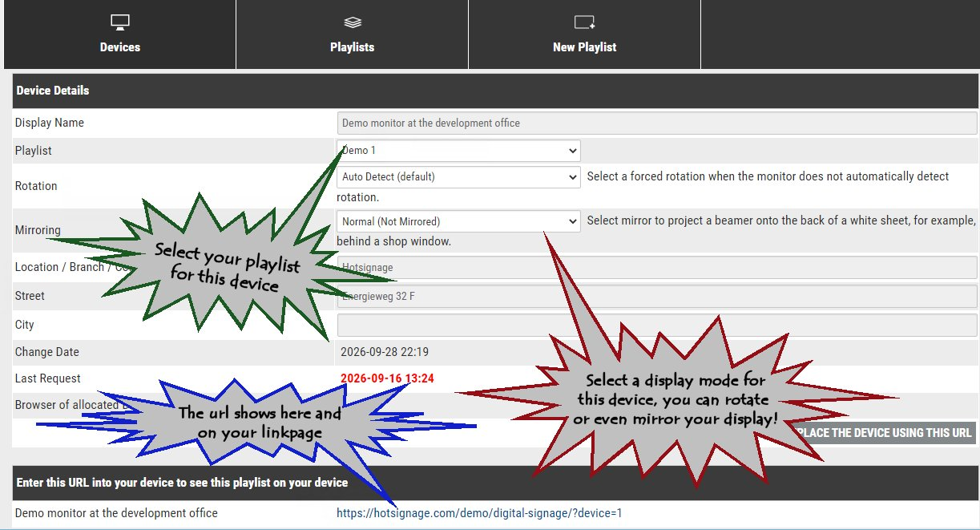
Task: Open the Rotation Auto Detect dropdown
Action: (x=458, y=176)
